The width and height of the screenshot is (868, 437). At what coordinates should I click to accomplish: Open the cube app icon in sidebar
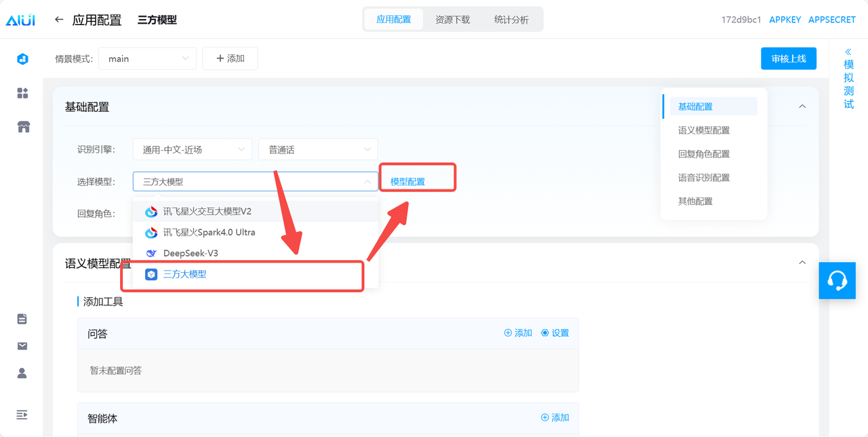click(x=22, y=59)
